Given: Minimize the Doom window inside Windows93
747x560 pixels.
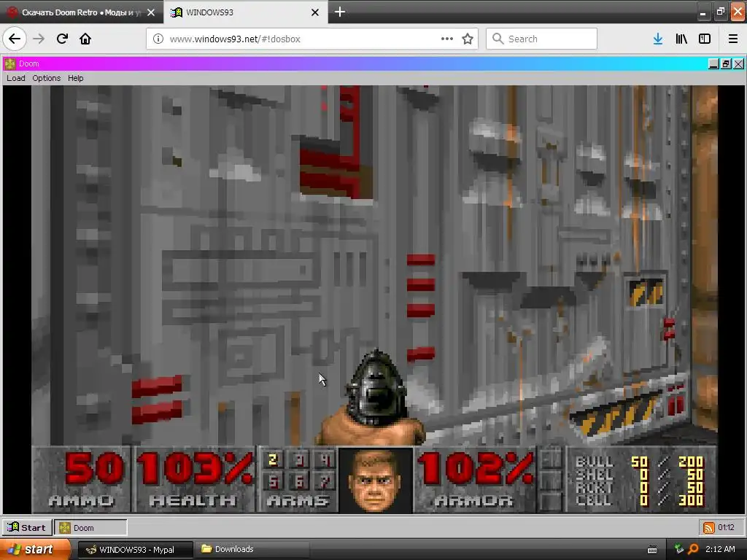Looking at the screenshot, I should pyautogui.click(x=713, y=63).
